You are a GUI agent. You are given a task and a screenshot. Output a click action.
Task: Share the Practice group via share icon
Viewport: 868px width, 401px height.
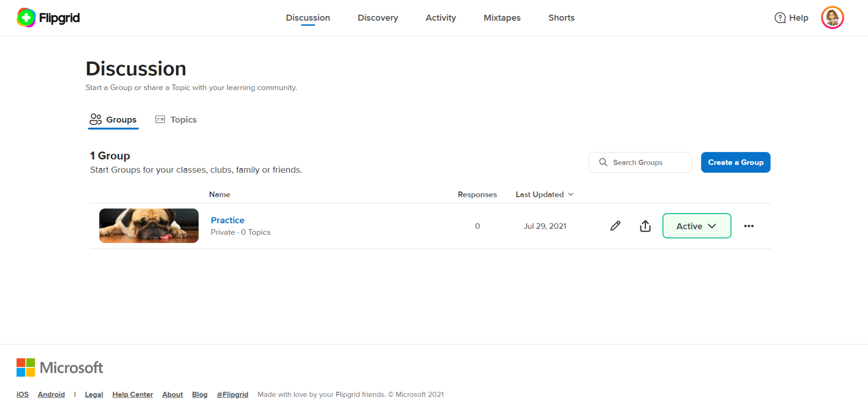pyautogui.click(x=645, y=226)
